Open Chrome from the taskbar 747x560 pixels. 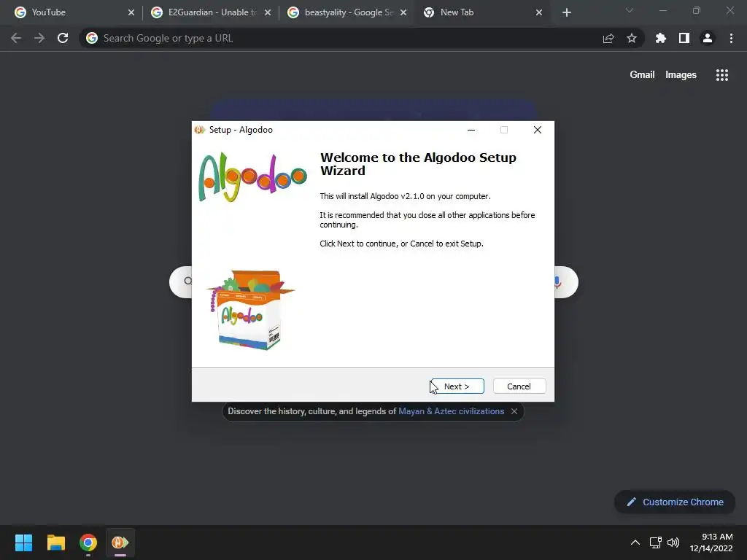(x=88, y=542)
